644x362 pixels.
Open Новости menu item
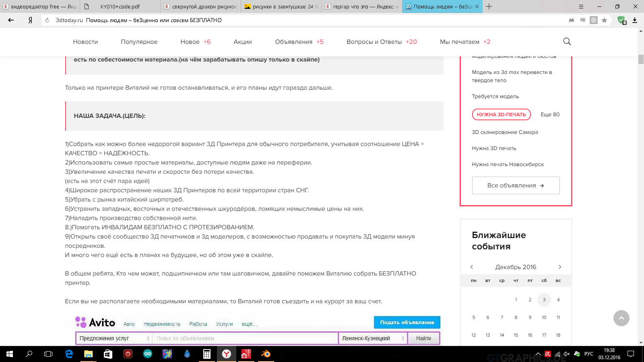(85, 42)
